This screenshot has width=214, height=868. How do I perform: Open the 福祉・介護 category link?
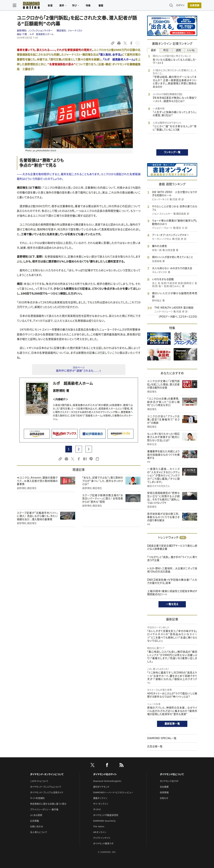(21, 34)
